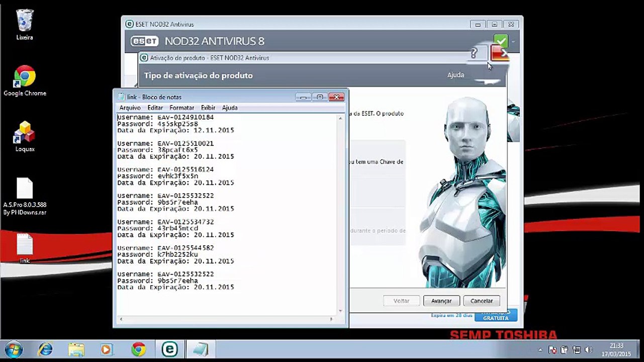Minimize the ESET NOD32 Antivirus main window
The width and height of the screenshot is (644, 362).
478,24
